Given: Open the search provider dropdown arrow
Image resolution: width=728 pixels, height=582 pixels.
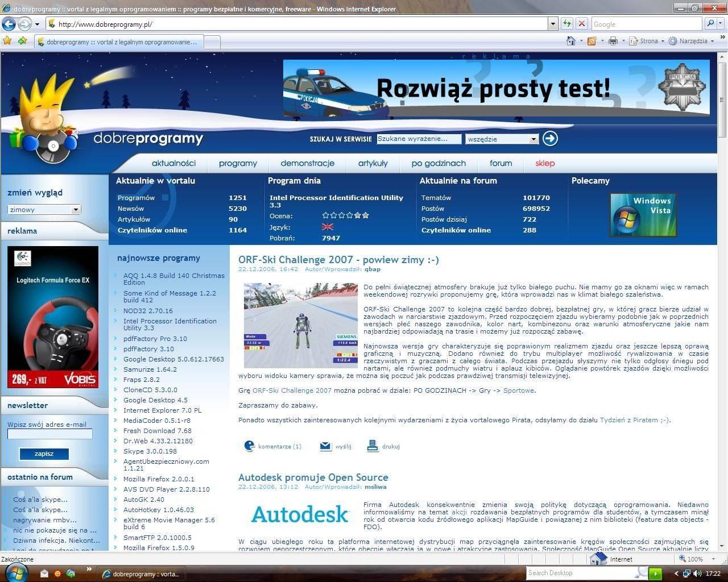Looking at the screenshot, I should coord(721,24).
